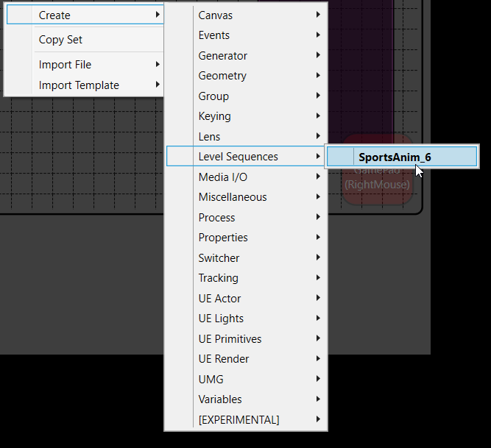Open the Canvas submenu
Viewport: 491px width, 448px height.
216,15
